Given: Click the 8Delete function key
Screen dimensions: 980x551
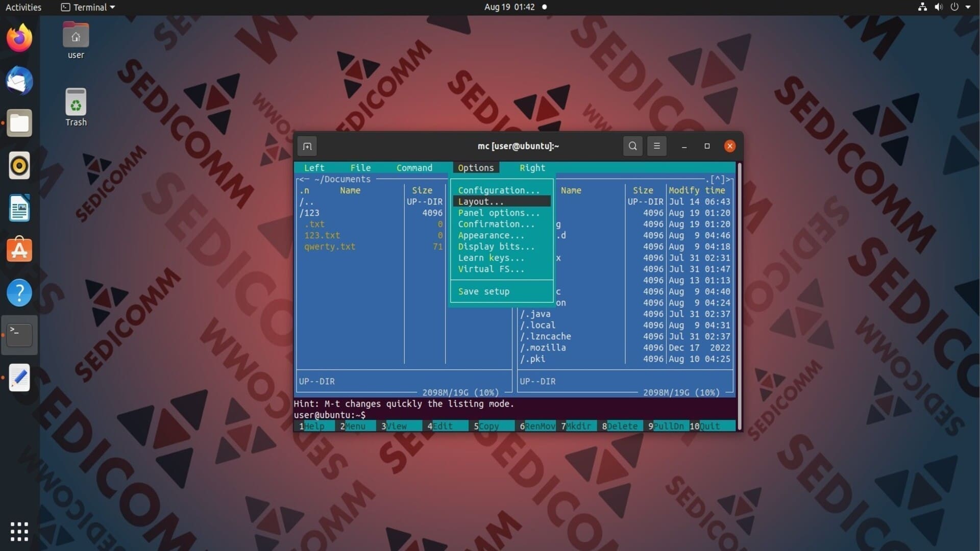Looking at the screenshot, I should [620, 426].
